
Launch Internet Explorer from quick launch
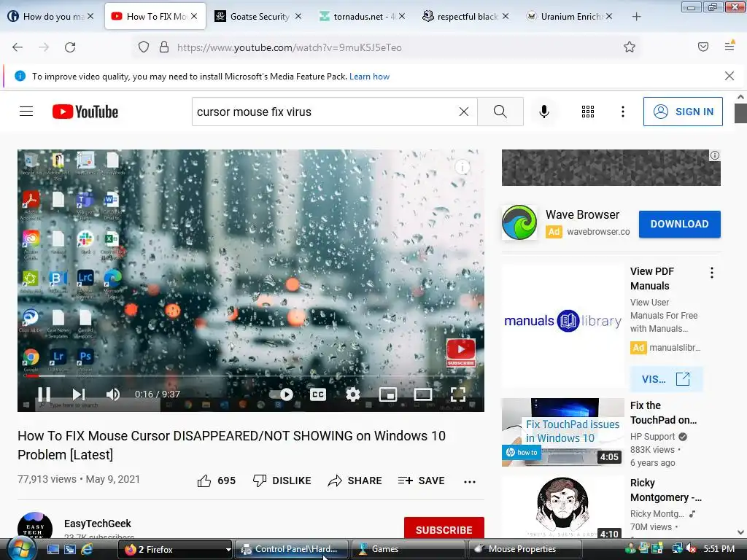pyautogui.click(x=88, y=549)
